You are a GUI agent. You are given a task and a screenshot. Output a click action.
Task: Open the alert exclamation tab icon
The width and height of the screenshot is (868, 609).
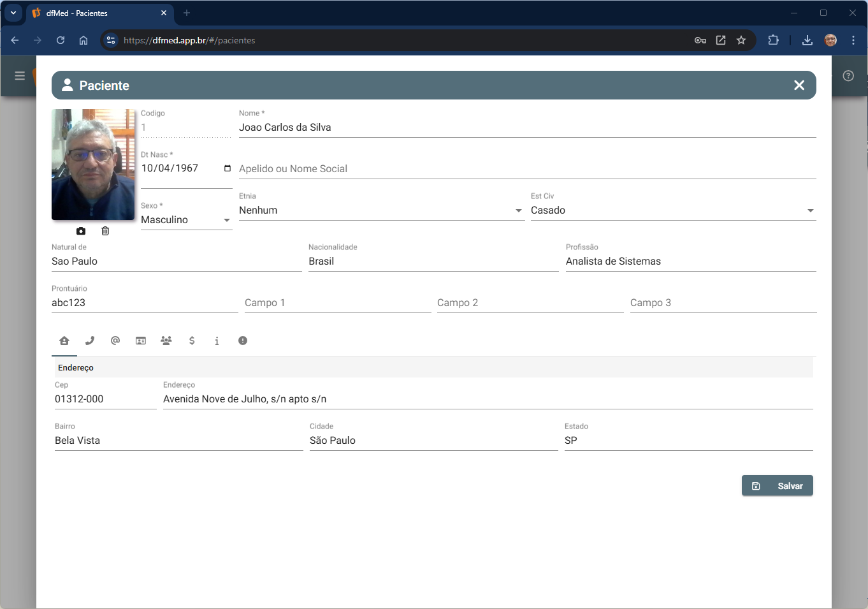[x=243, y=341]
